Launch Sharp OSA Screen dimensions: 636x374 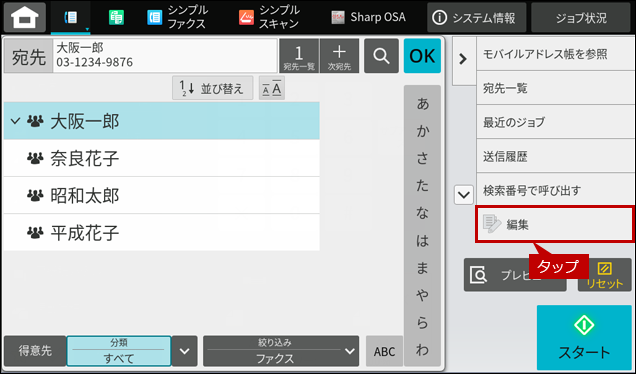(368, 17)
